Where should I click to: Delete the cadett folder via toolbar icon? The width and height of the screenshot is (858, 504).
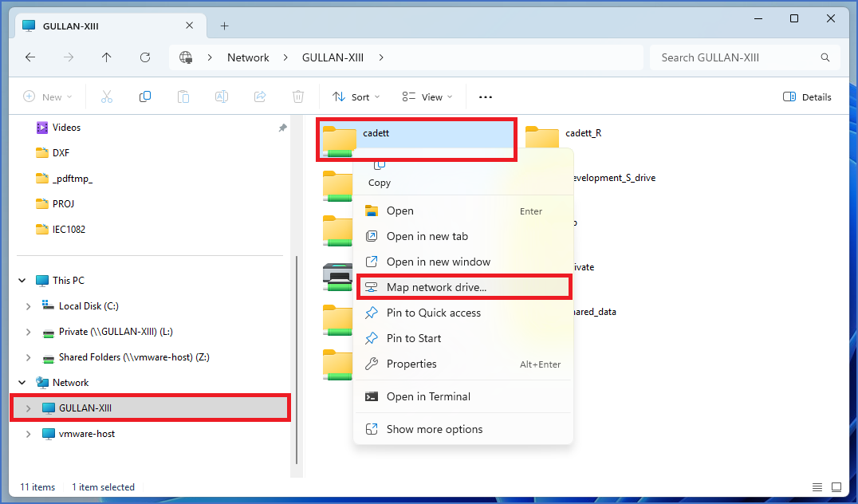coord(297,96)
